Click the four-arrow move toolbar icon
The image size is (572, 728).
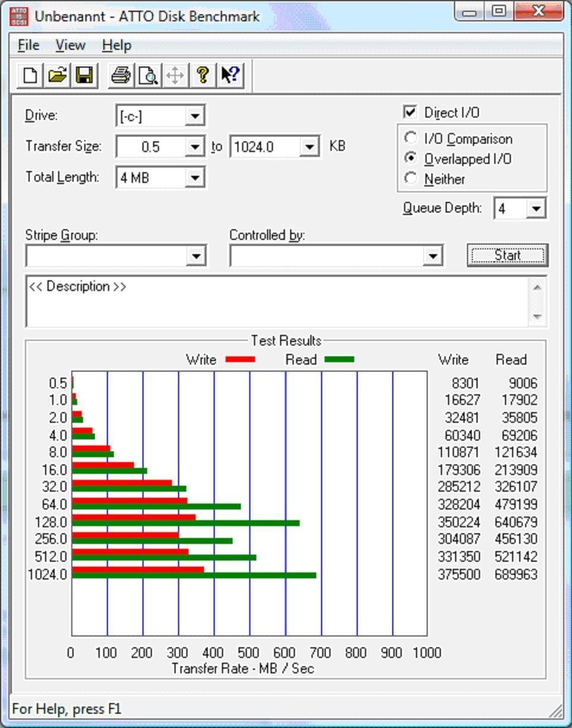[x=175, y=75]
